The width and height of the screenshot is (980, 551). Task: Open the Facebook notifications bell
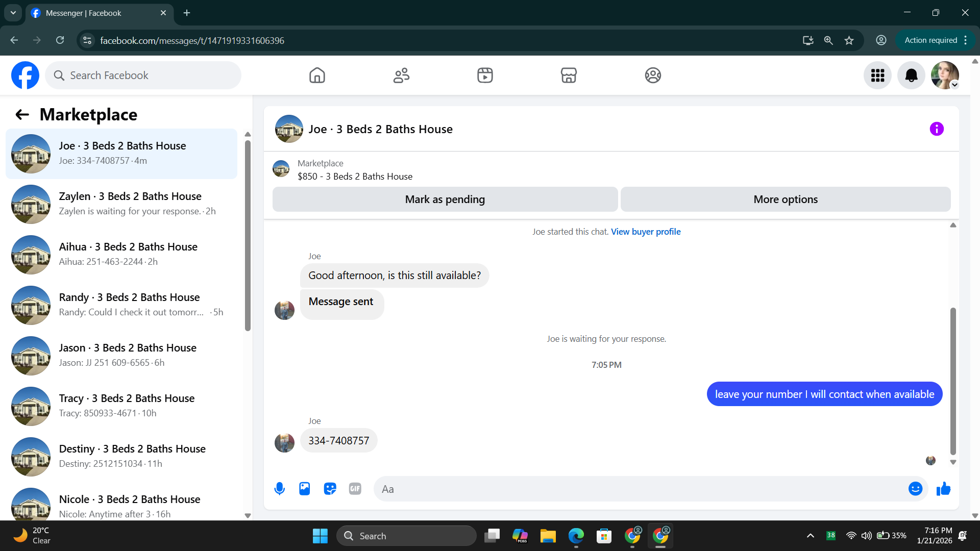pos(911,76)
